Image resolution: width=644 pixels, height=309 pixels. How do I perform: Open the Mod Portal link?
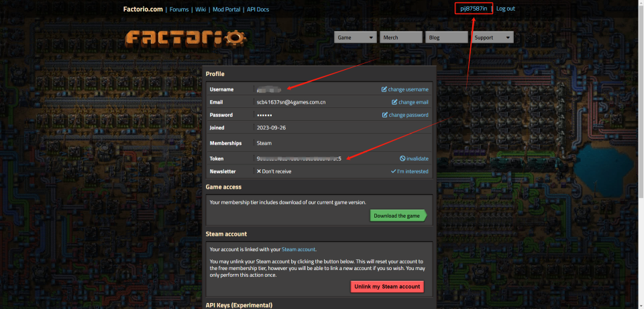226,9
